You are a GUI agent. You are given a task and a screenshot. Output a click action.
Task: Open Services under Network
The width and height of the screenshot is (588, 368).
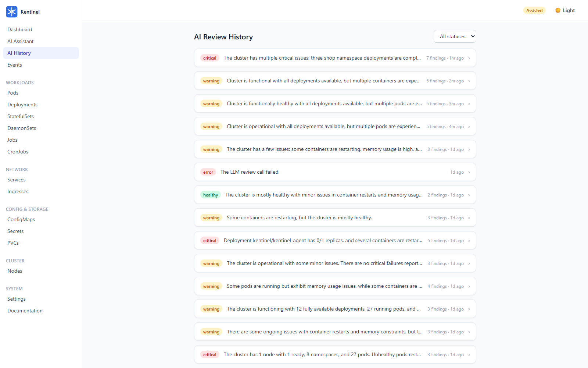click(x=41, y=180)
